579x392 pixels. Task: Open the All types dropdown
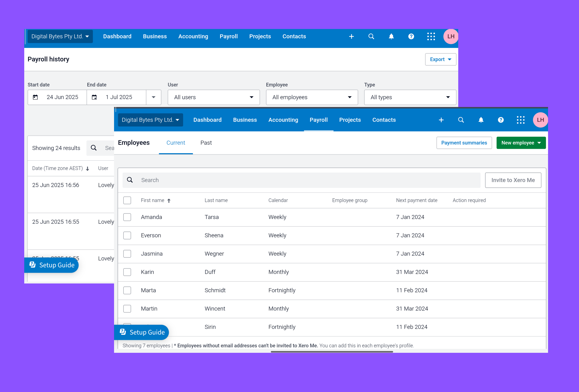(x=410, y=97)
